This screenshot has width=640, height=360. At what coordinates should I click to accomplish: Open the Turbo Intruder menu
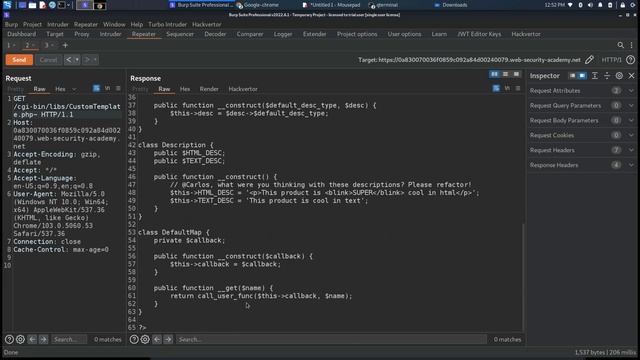(167, 24)
